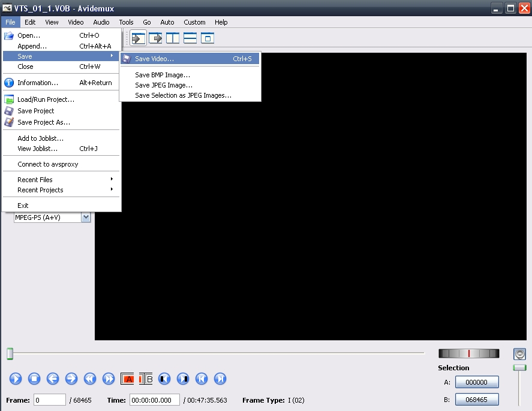Click the Load/Run Project icon

tap(9, 99)
